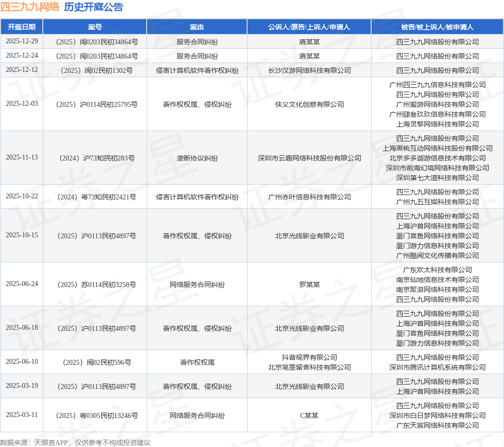Click defendant 北京多多迦游信息技术有限公司
The image size is (504, 447).
[437, 158]
